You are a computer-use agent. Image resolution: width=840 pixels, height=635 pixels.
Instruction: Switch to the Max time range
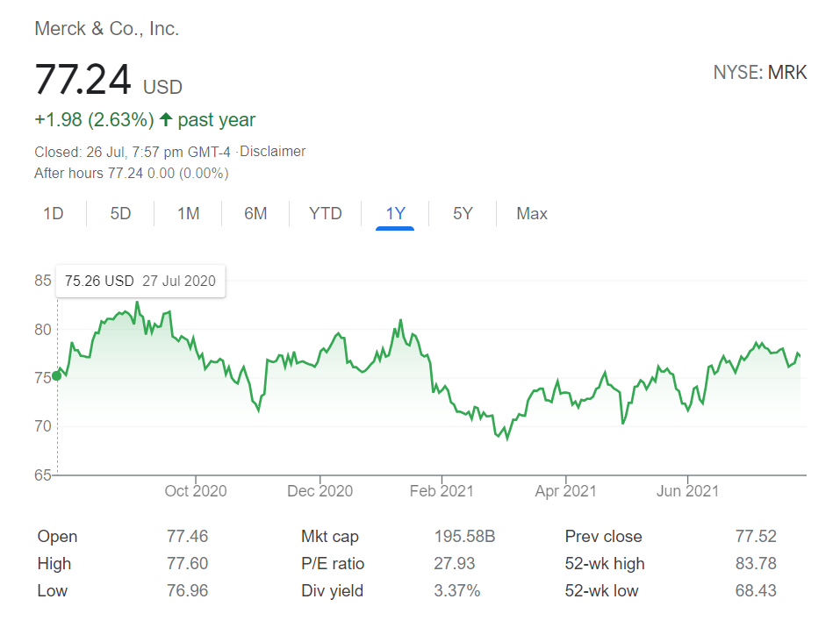(530, 213)
